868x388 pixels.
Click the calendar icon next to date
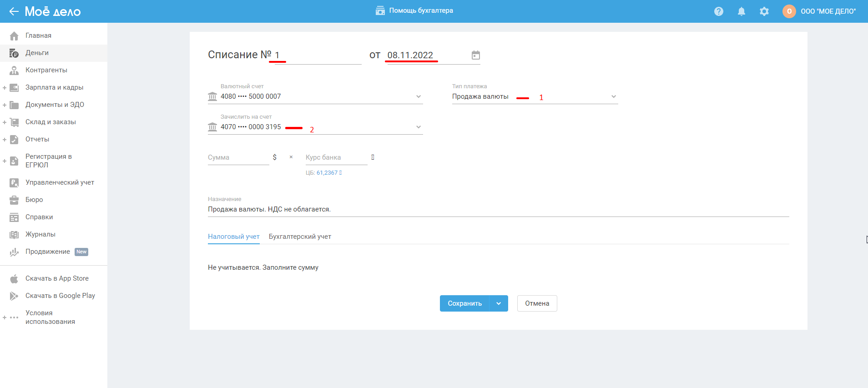pyautogui.click(x=475, y=55)
